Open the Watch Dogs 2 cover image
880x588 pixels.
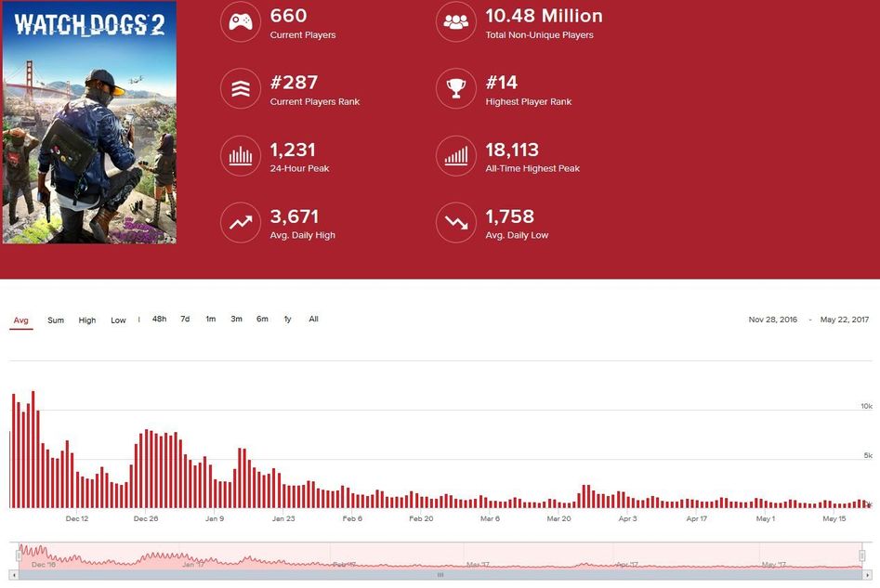tap(90, 123)
